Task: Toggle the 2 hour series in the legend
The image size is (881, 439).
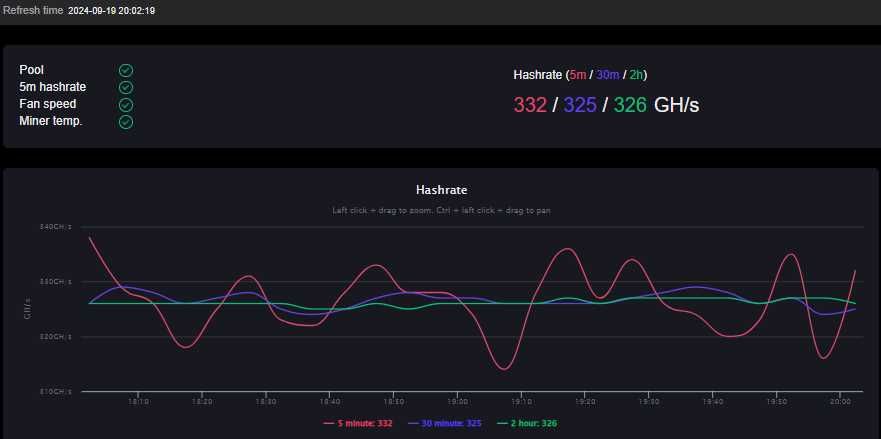Action: tap(527, 423)
